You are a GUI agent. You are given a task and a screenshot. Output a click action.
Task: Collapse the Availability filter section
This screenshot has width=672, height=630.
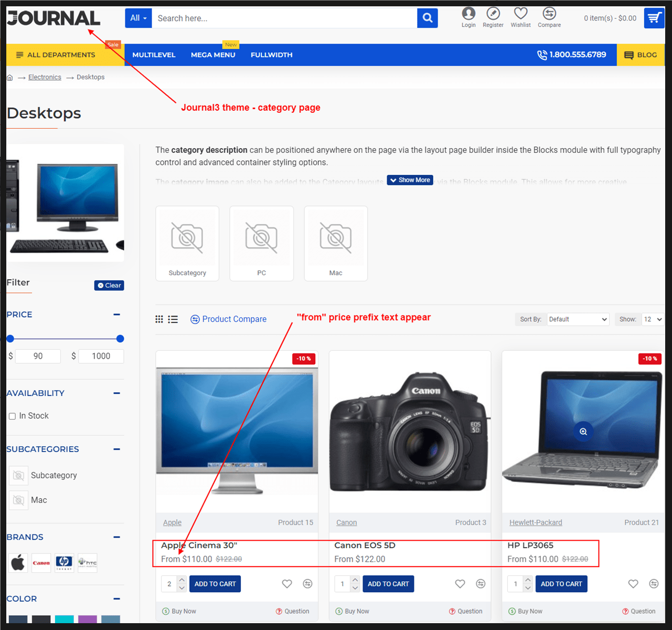tap(116, 393)
